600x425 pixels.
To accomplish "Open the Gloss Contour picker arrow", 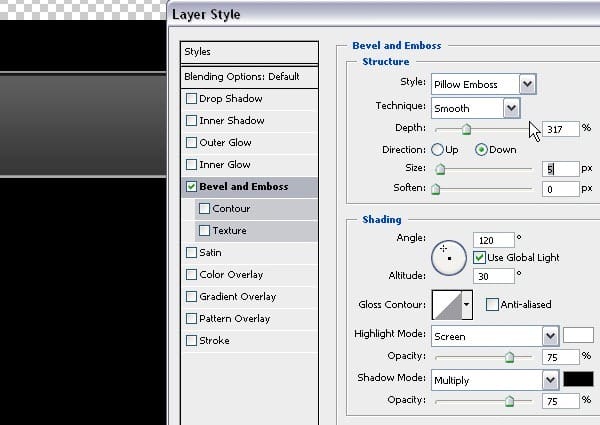I will 467,305.
